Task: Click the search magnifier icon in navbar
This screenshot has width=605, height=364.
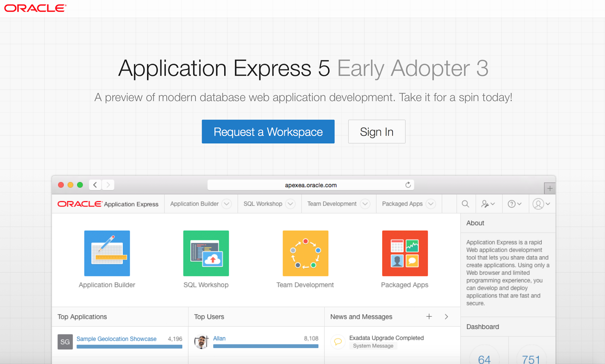Action: click(x=465, y=204)
